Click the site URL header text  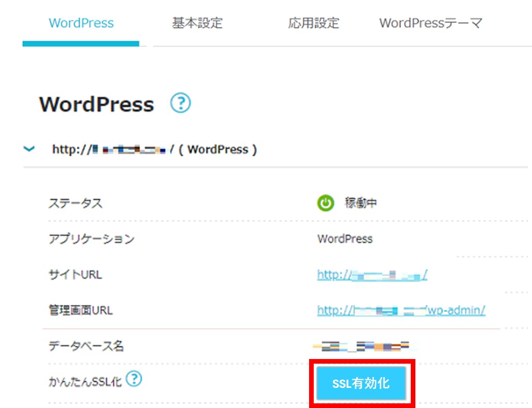coord(154,149)
